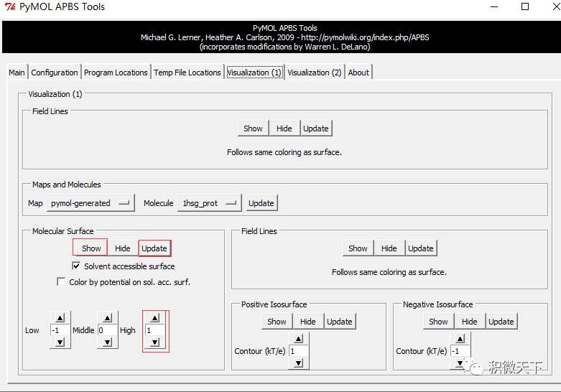Show the Positive Isosurface

click(x=277, y=322)
